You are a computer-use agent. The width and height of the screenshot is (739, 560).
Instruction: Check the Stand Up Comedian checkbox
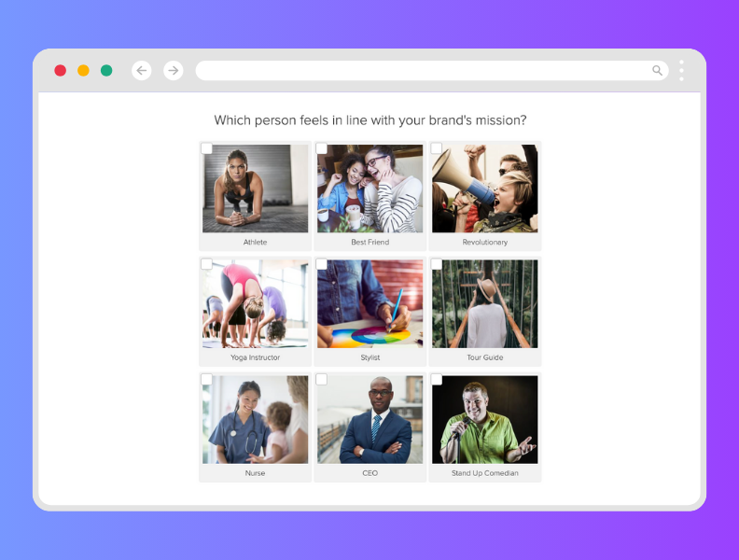[437, 380]
